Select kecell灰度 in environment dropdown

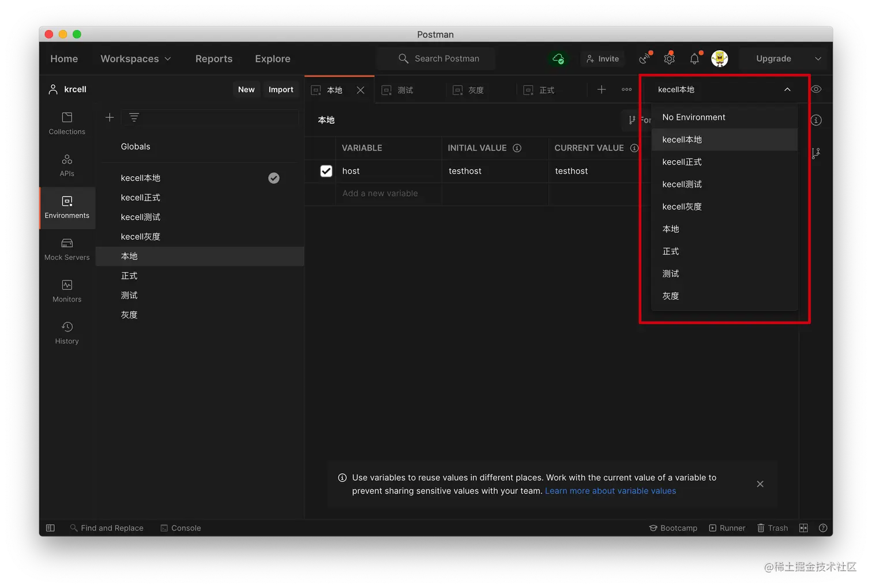coord(724,207)
